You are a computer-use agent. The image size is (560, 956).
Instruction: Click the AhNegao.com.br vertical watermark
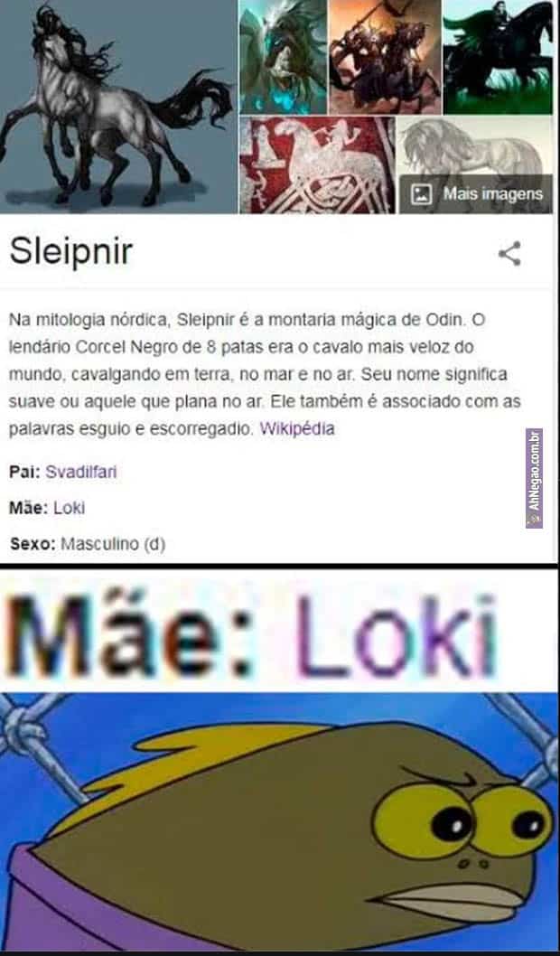(x=534, y=478)
